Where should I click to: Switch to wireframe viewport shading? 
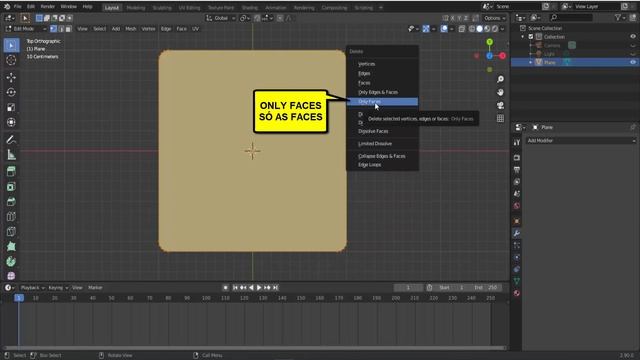click(472, 29)
